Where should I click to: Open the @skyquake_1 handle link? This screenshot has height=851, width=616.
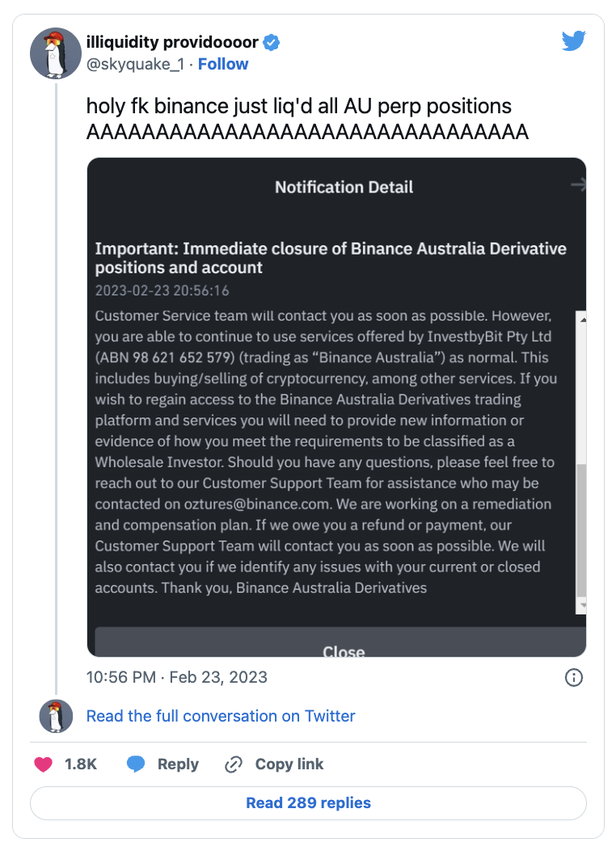click(135, 64)
